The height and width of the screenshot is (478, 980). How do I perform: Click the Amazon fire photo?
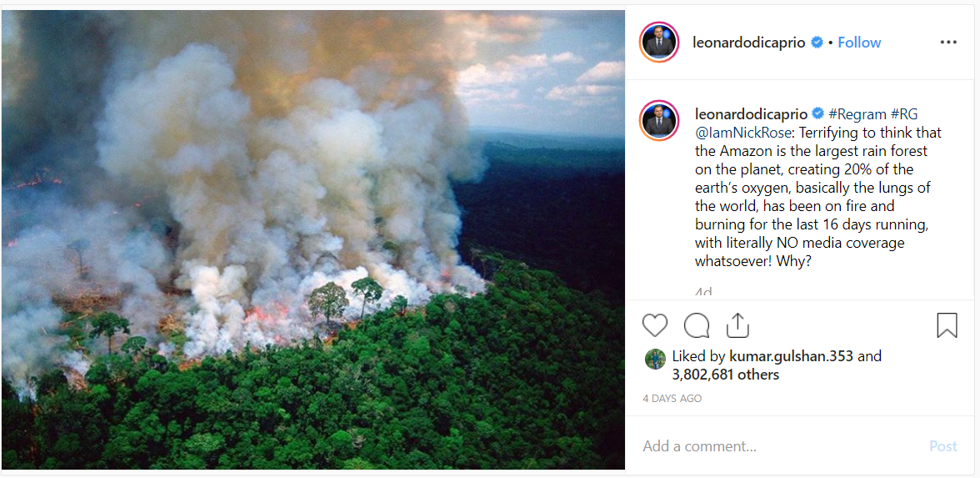(x=312, y=239)
